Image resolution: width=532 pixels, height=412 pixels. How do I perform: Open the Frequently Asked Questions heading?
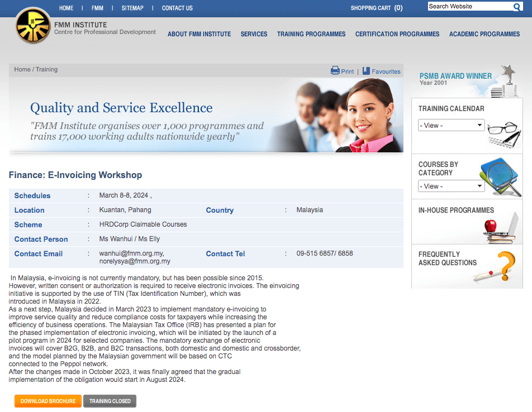(x=448, y=258)
